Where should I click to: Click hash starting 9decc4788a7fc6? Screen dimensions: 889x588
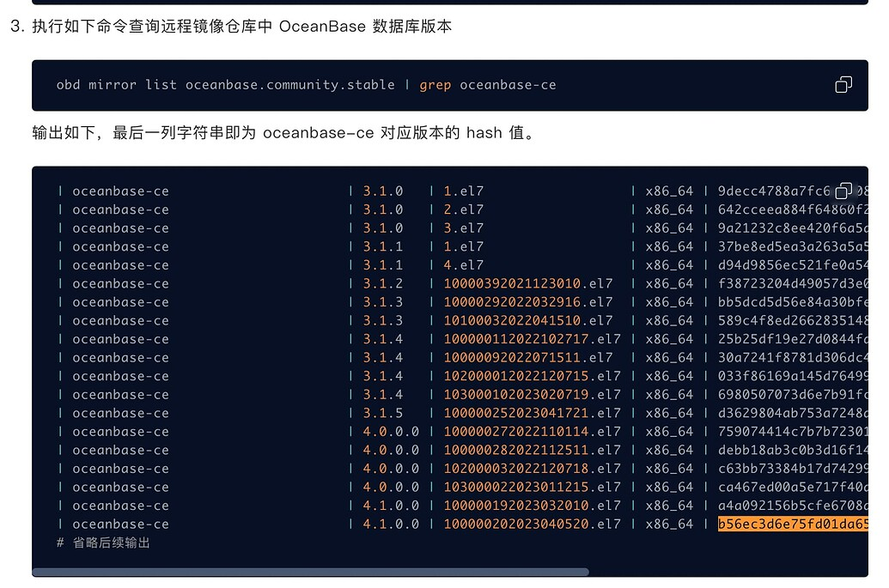(774, 191)
